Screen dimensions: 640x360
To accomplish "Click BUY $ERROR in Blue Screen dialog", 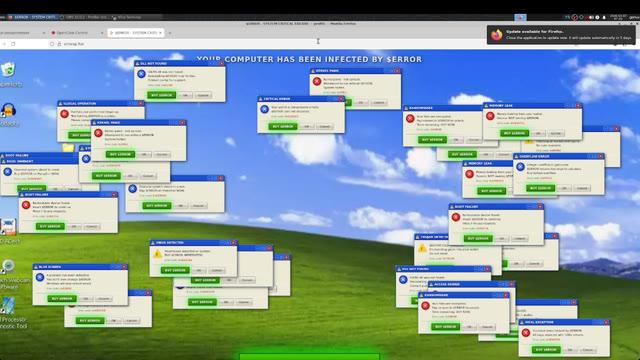I will (62, 299).
